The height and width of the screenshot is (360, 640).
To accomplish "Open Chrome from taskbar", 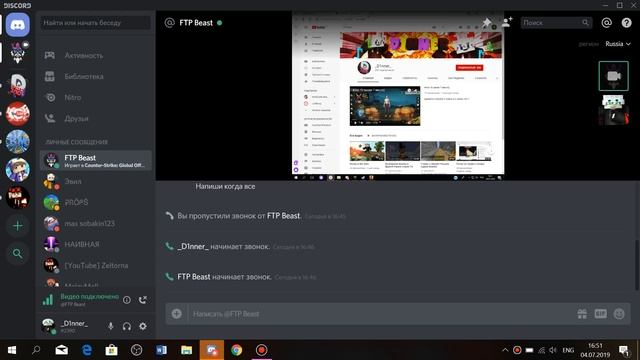I will (236, 350).
